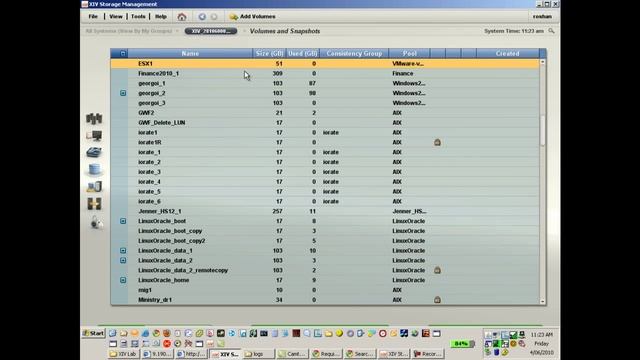Expand the LinuxOracle_data_1 volume row

point(123,251)
